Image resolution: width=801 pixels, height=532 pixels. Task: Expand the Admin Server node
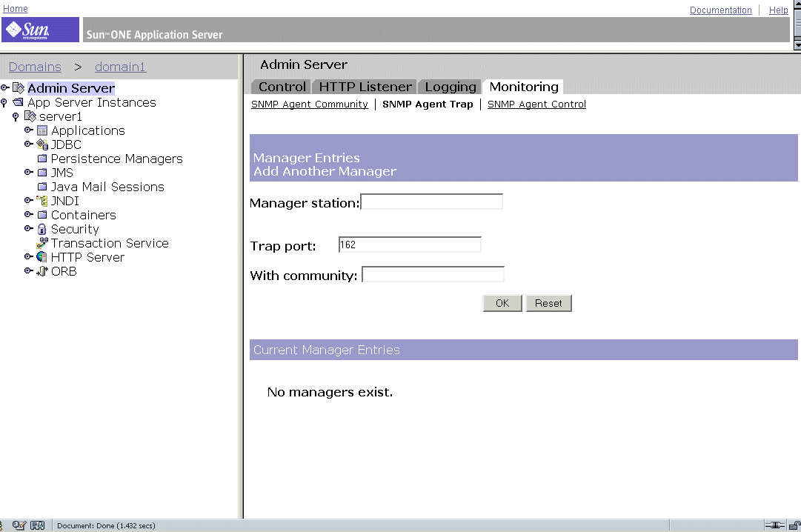pyautogui.click(x=6, y=87)
